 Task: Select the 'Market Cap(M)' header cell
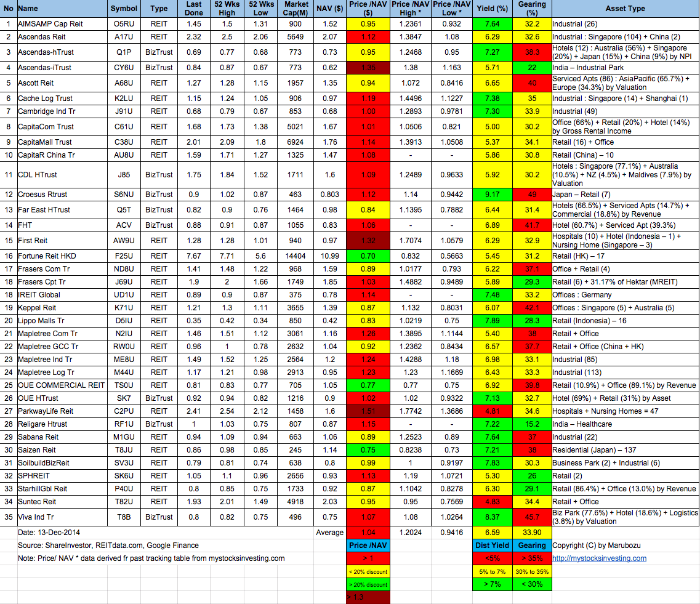tap(295, 9)
